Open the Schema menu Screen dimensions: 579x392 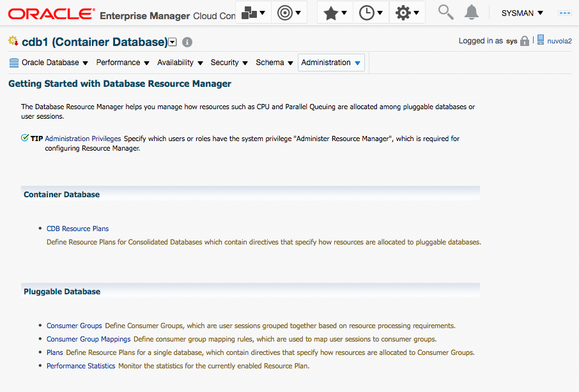274,63
